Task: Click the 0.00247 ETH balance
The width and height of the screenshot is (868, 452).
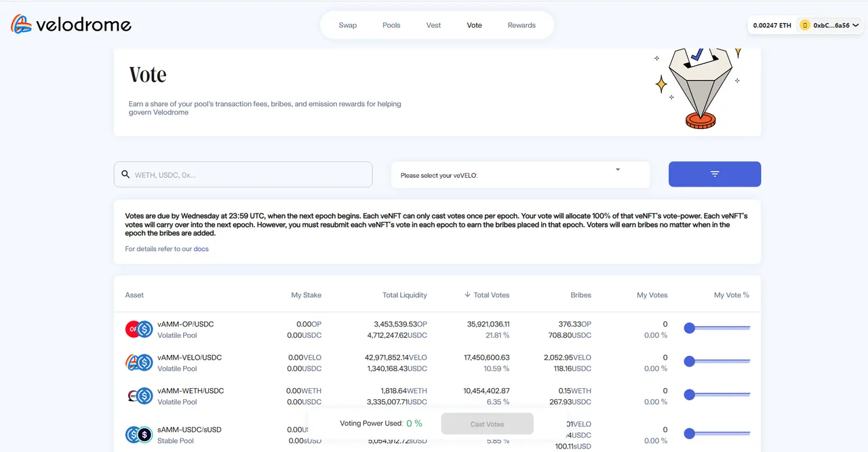Action: [x=772, y=25]
